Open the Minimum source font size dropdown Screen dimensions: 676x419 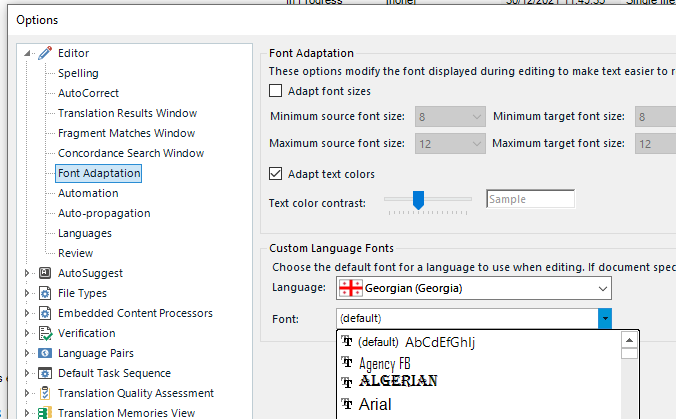tap(450, 116)
